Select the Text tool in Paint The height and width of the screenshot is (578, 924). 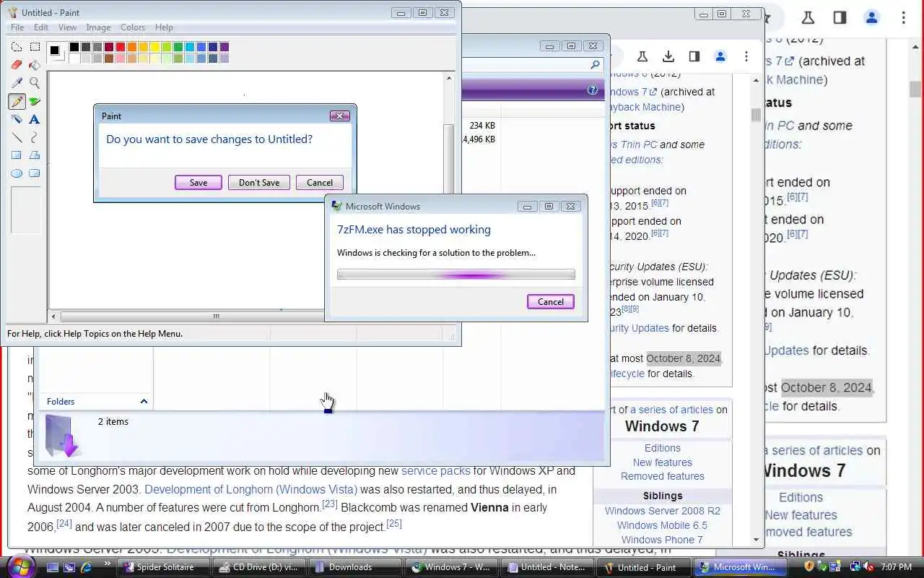click(x=35, y=119)
